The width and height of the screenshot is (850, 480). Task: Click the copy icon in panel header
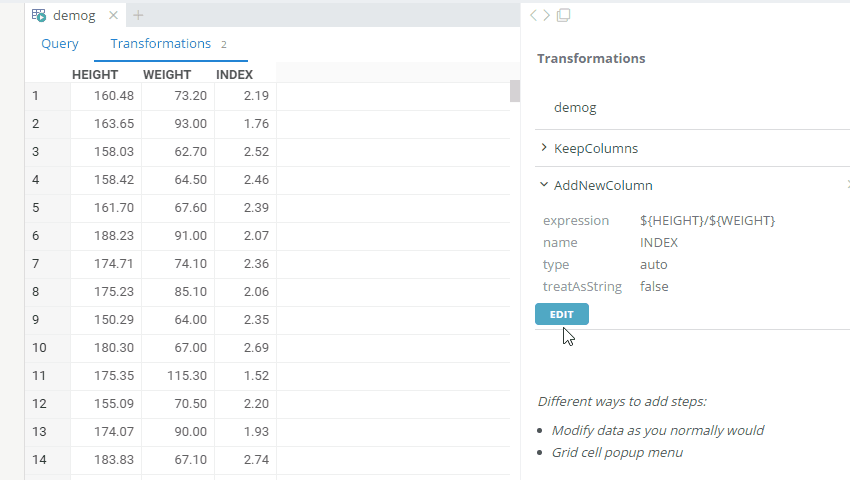point(563,15)
